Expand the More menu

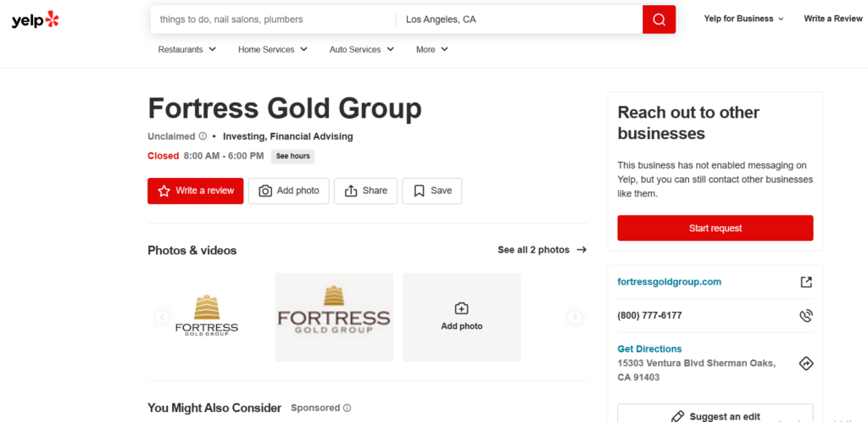(432, 50)
